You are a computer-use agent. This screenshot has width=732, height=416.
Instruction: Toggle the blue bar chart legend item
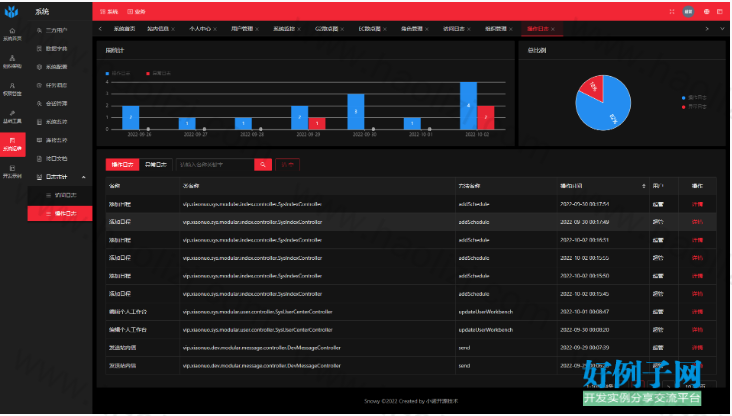tap(118, 73)
